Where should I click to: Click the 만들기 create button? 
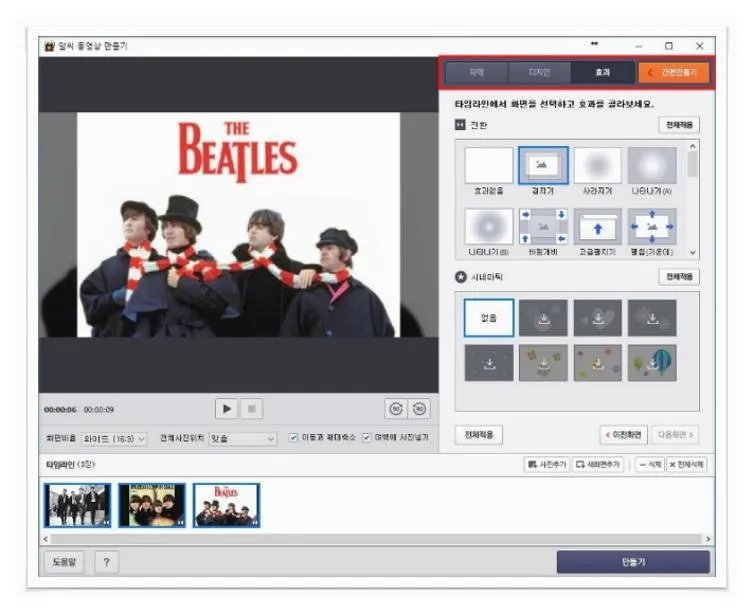coord(633,562)
